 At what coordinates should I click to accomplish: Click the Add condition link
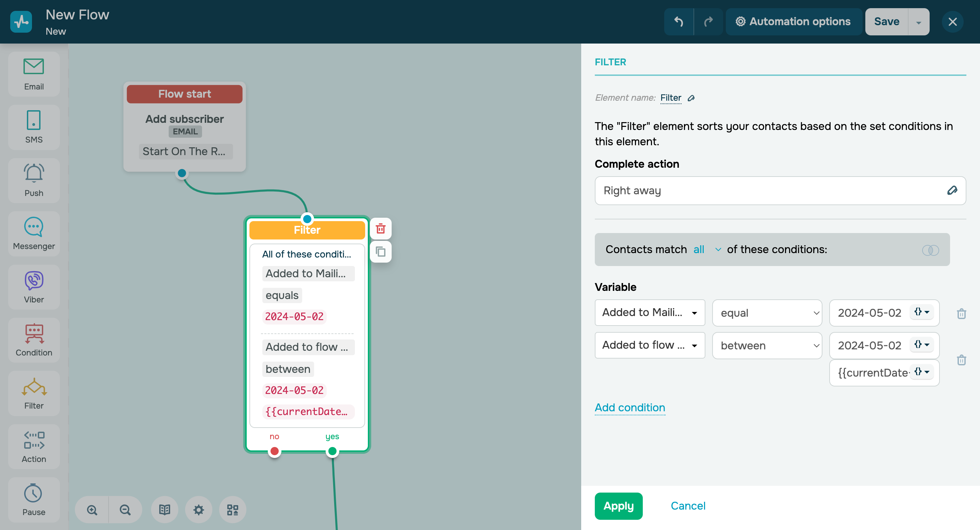(x=630, y=407)
